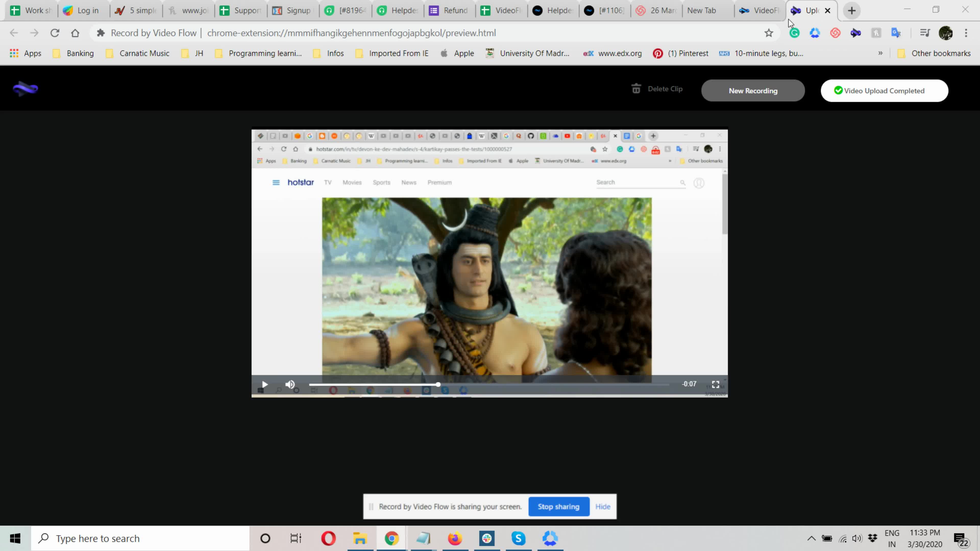
Task: Open Task View on the taskbar
Action: [296, 539]
